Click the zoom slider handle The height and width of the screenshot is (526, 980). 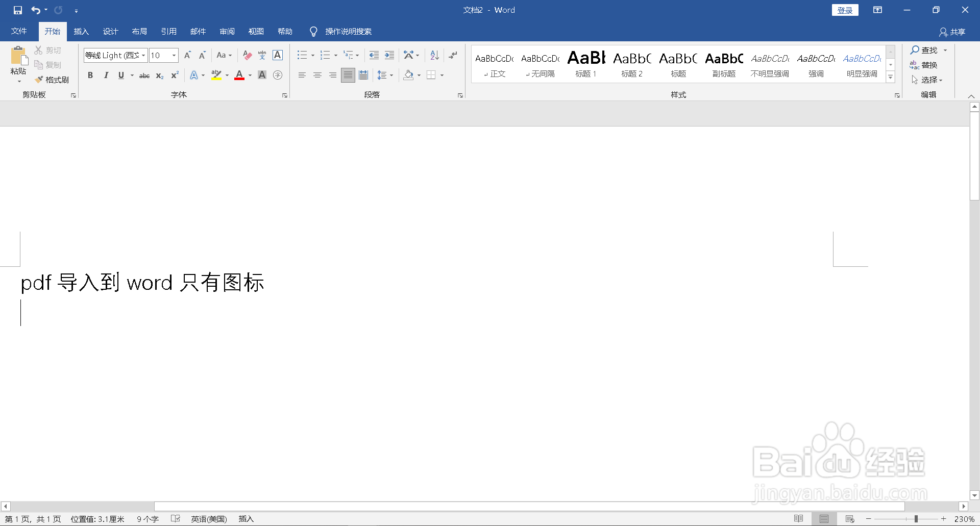click(916, 519)
